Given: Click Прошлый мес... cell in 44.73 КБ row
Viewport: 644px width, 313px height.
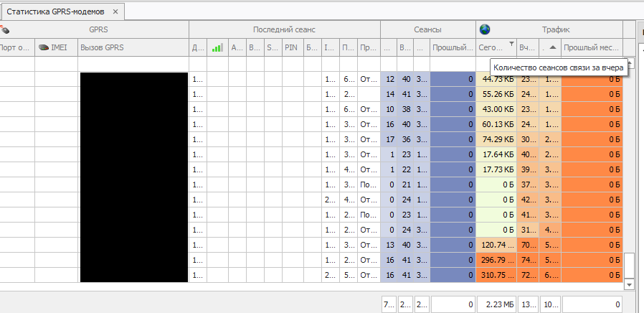Looking at the screenshot, I should pos(592,79).
